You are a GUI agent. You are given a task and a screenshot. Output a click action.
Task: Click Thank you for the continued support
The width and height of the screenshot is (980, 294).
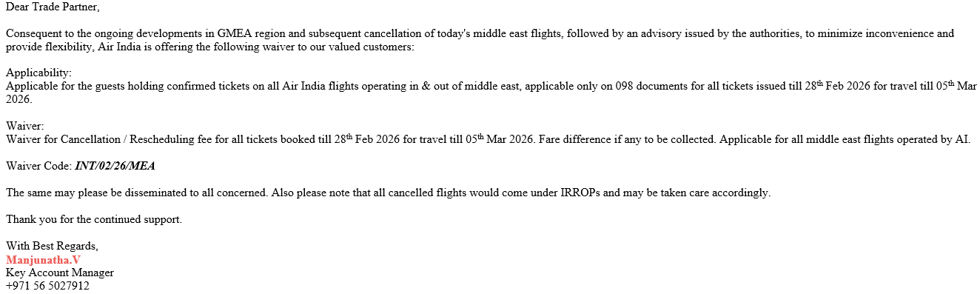(94, 219)
